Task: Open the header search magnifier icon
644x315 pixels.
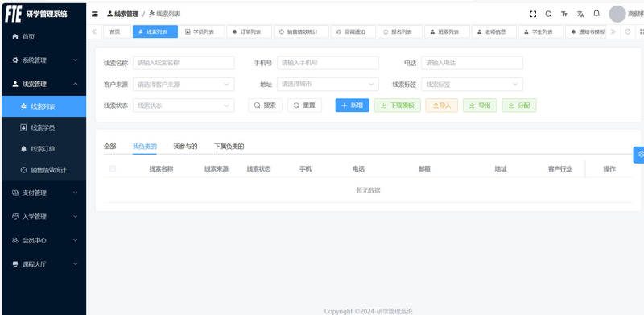Action: [548, 14]
